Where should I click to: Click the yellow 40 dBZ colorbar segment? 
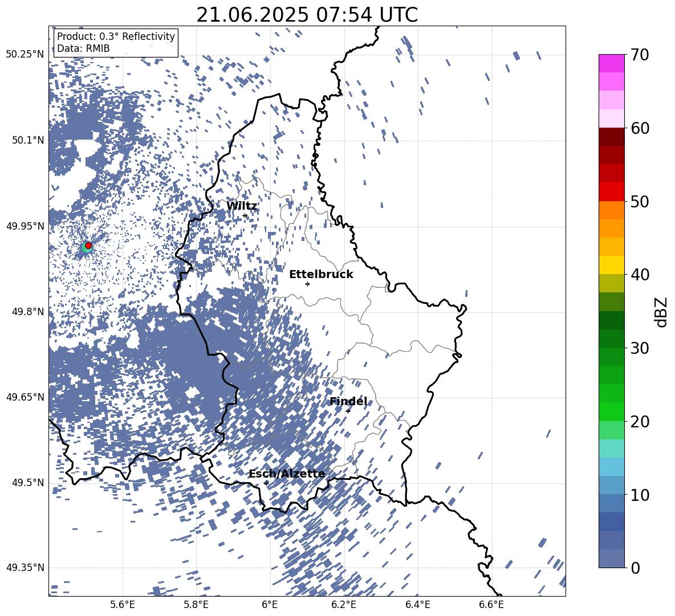pos(611,265)
